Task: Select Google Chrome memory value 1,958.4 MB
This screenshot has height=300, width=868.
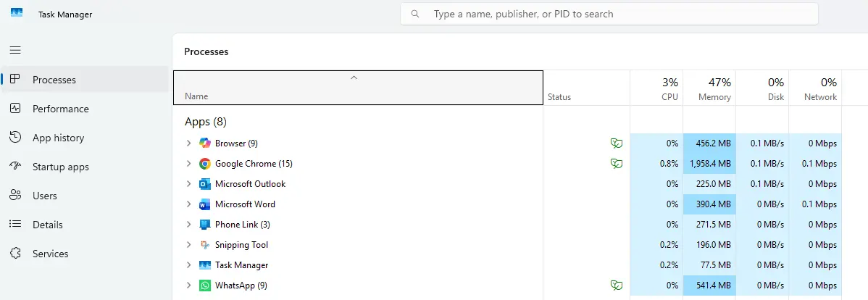Action: pyautogui.click(x=709, y=163)
